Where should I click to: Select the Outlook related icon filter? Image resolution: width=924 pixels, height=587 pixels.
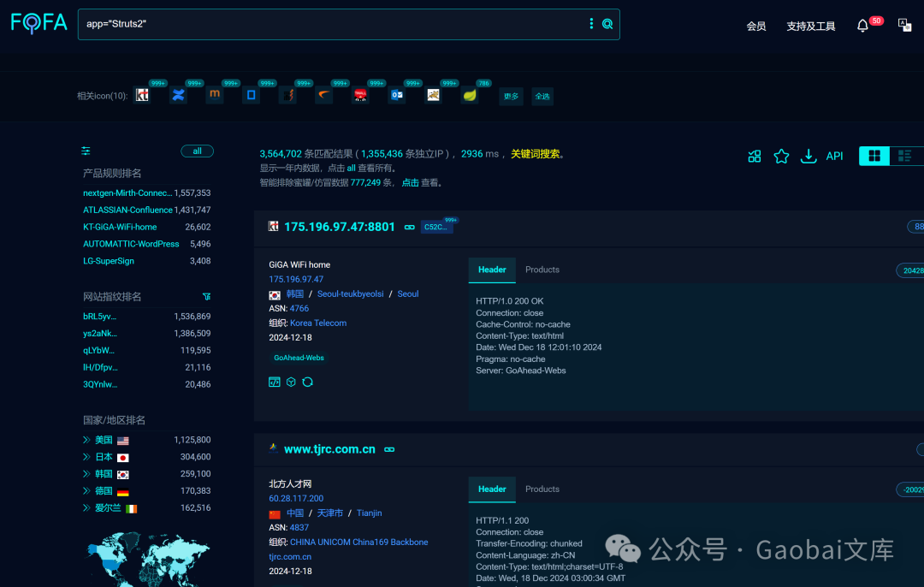pos(397,95)
